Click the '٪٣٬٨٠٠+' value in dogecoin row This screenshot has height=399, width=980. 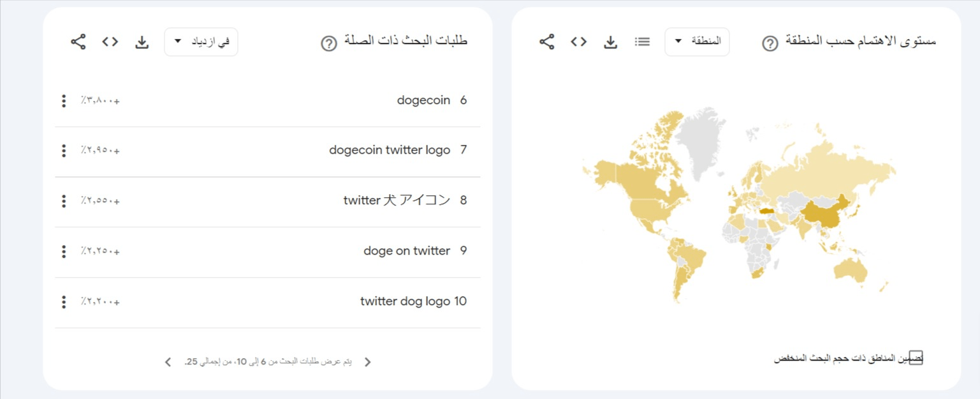[100, 101]
